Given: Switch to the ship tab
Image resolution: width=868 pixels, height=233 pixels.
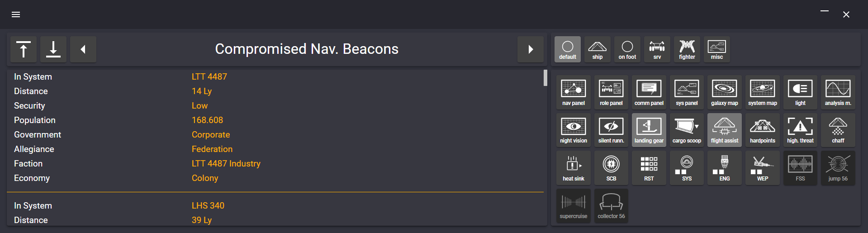Looking at the screenshot, I should pos(597,49).
